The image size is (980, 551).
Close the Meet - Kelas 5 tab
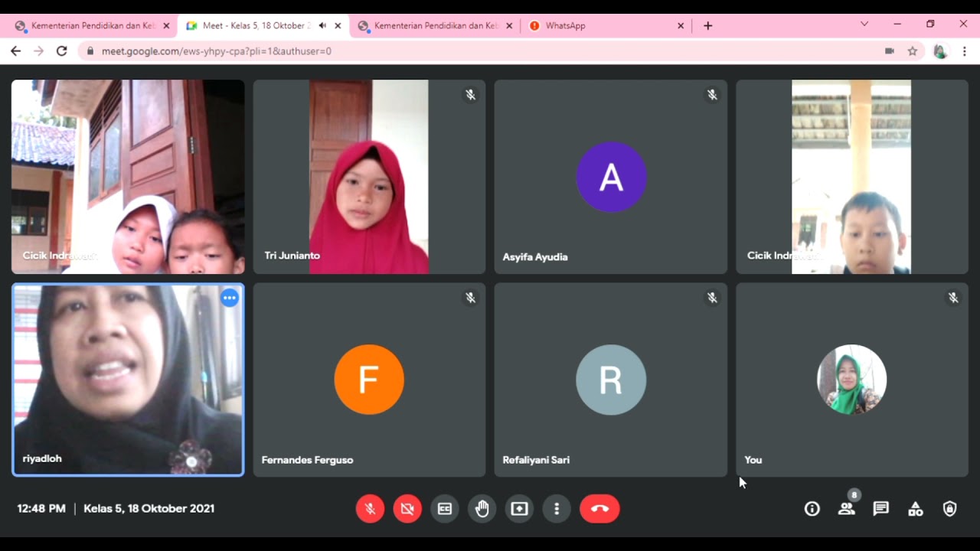[338, 25]
